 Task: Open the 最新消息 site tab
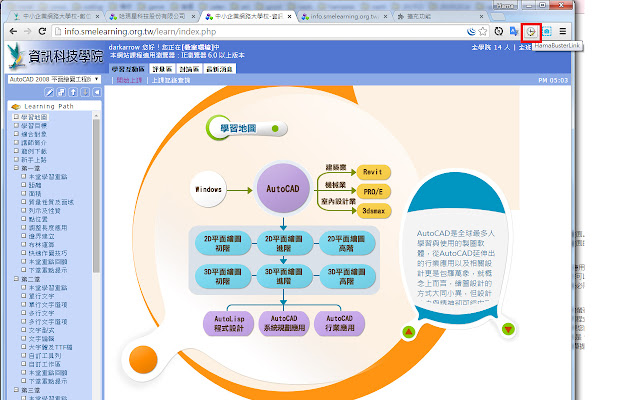220,69
